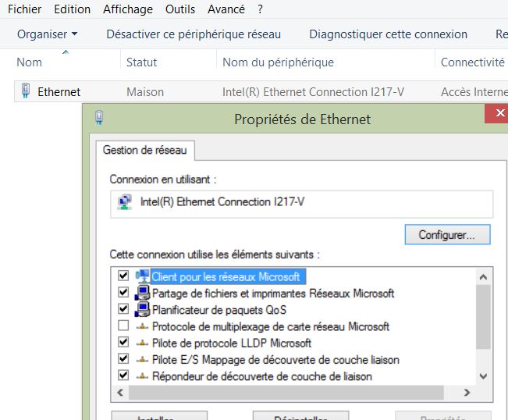Click the Répondeur de découverte protocol icon
Screen dimensions: 508x420
click(142, 376)
